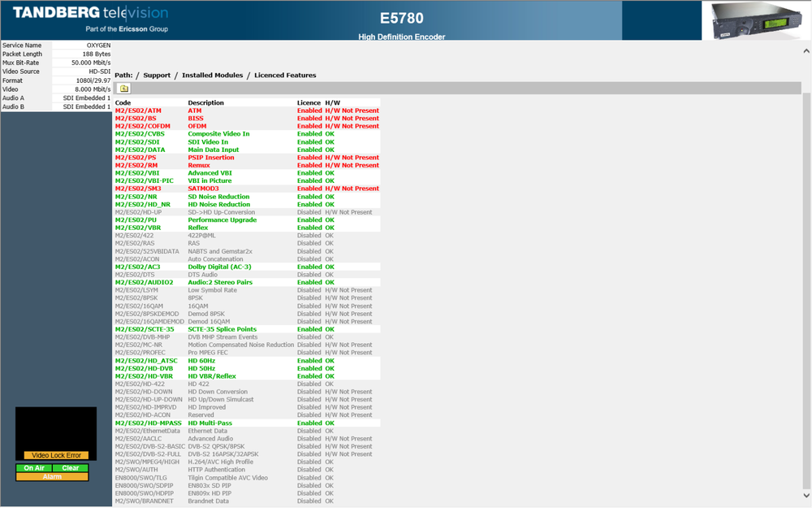Open the Support link in path
812x508 pixels.
157,76
